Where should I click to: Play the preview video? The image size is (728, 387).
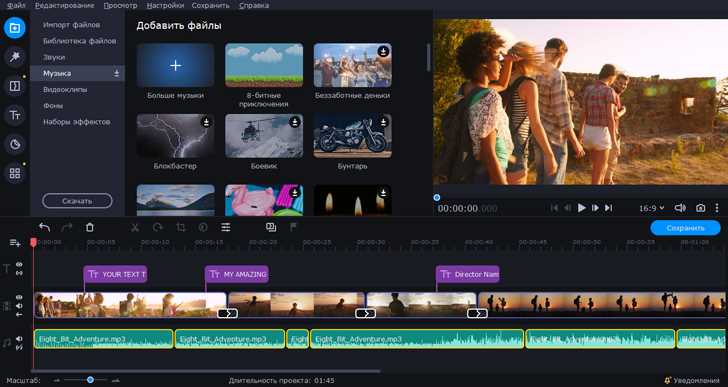tap(581, 208)
